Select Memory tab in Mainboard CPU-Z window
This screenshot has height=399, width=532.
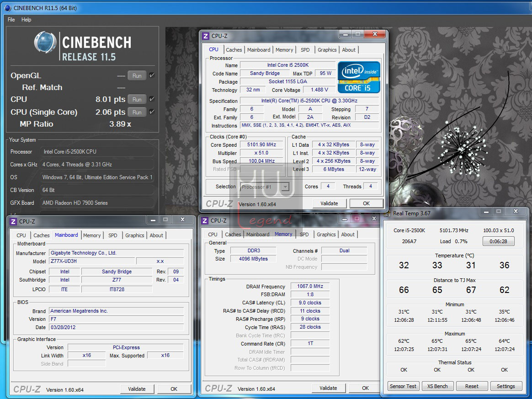92,235
